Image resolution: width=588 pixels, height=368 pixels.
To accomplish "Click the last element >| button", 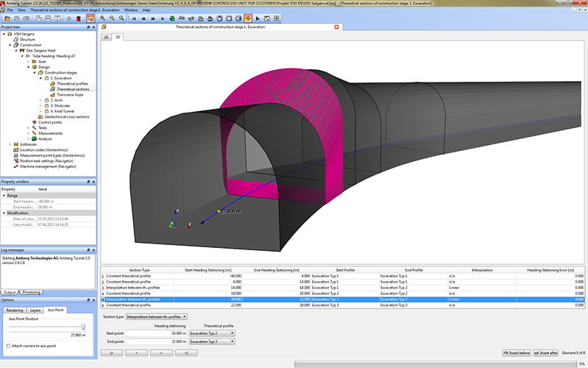I will (x=186, y=353).
